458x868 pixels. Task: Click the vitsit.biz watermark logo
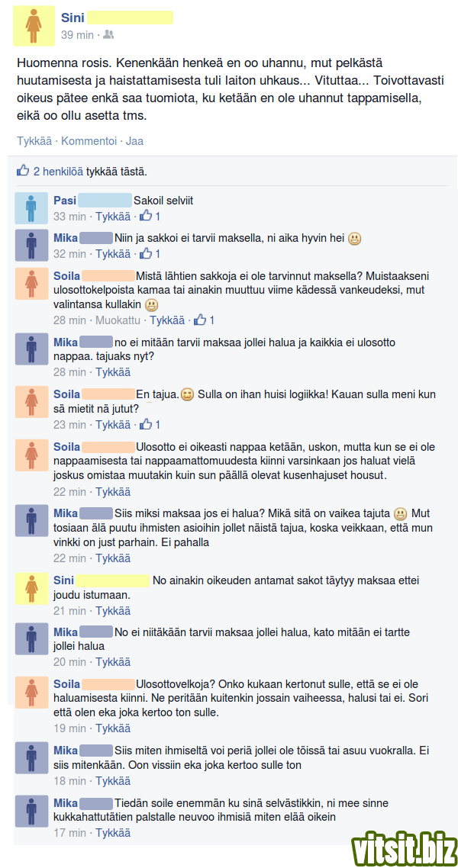404,847
